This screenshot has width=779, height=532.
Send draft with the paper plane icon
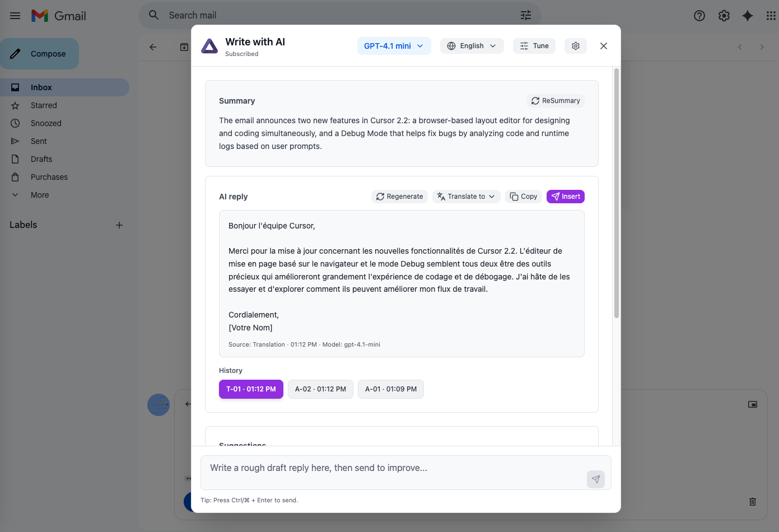(x=596, y=479)
